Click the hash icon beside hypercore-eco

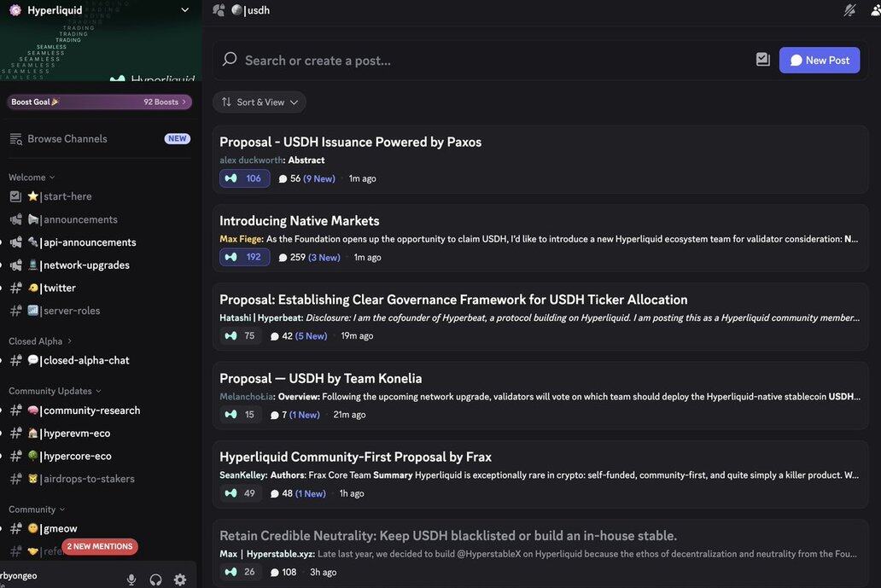[15, 456]
